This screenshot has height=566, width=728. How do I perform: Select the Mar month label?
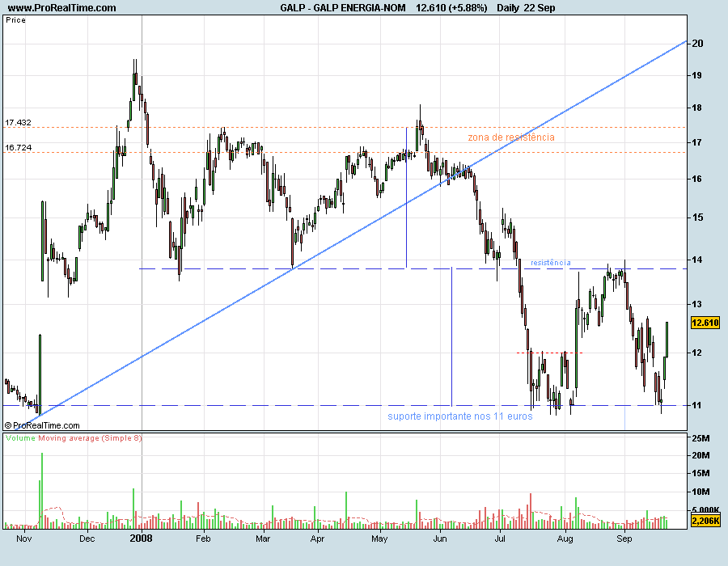[x=263, y=539]
